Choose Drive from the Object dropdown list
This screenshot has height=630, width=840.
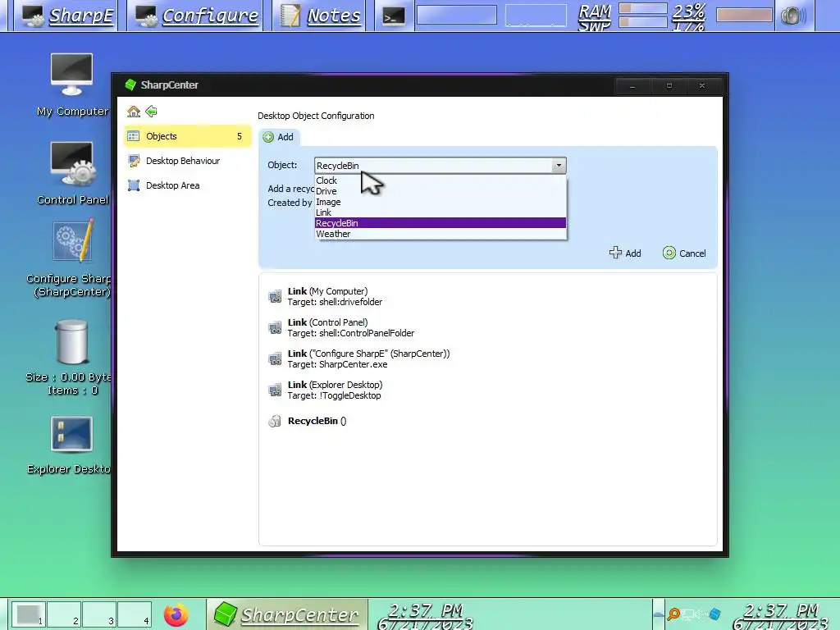click(x=441, y=191)
